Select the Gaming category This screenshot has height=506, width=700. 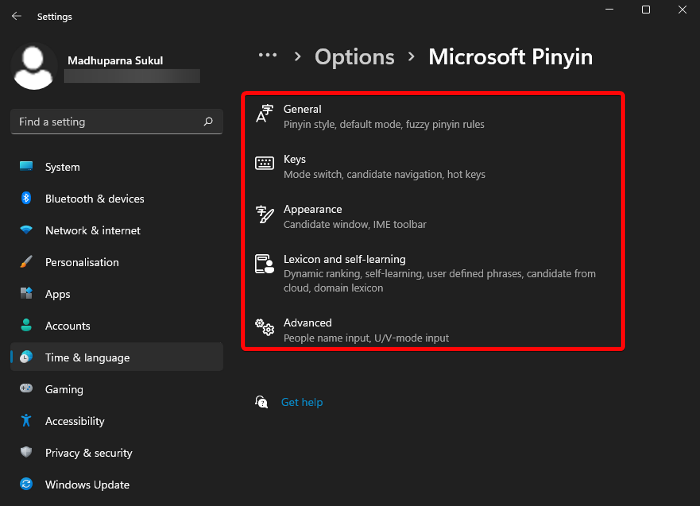click(64, 389)
